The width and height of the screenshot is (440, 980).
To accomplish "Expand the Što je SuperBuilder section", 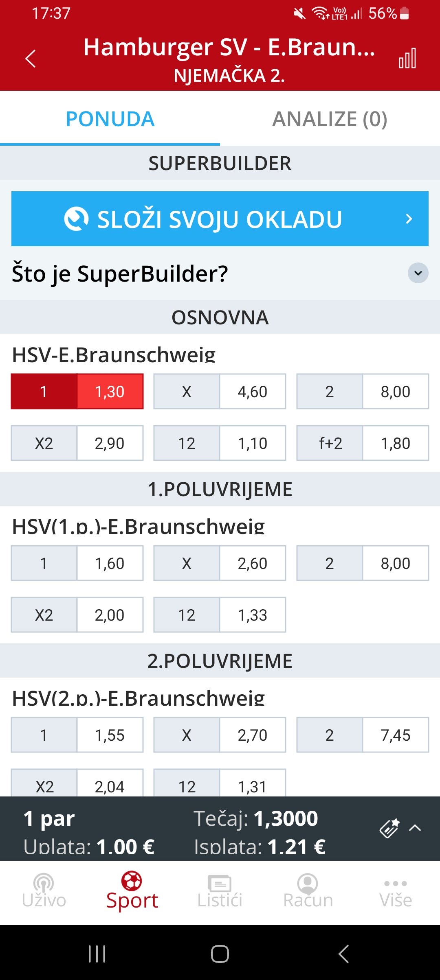I will pos(220,273).
